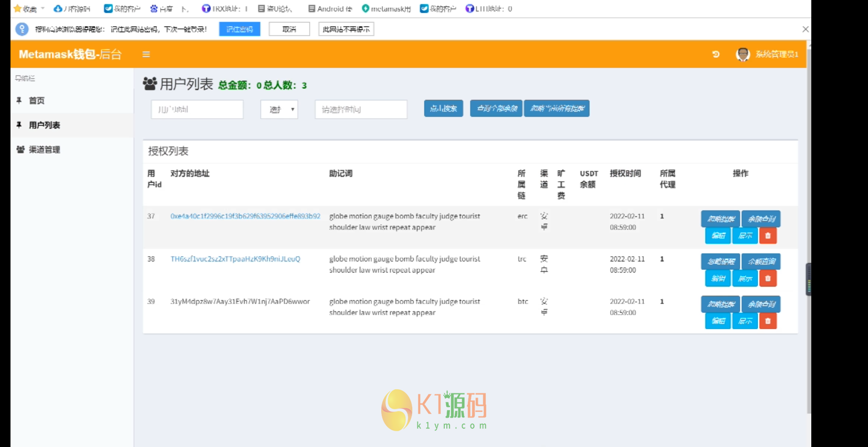Click the hamburger menu icon in header
The height and width of the screenshot is (447, 868).
point(146,54)
